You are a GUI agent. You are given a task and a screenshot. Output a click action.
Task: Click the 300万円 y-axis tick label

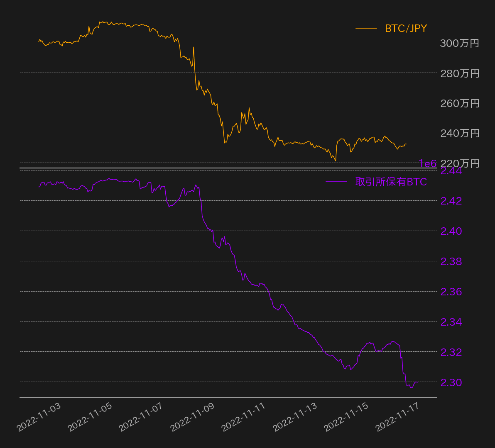coord(460,43)
